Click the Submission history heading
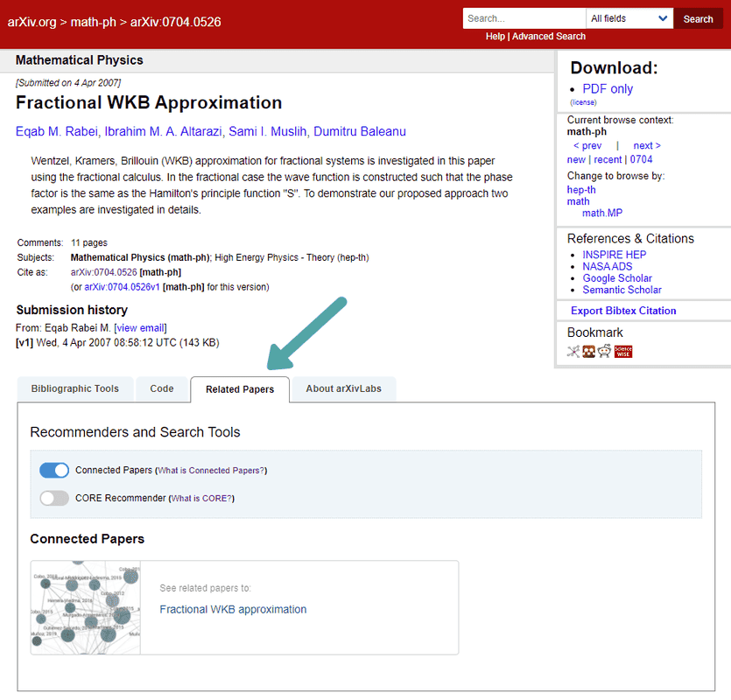731x700 pixels. (72, 311)
